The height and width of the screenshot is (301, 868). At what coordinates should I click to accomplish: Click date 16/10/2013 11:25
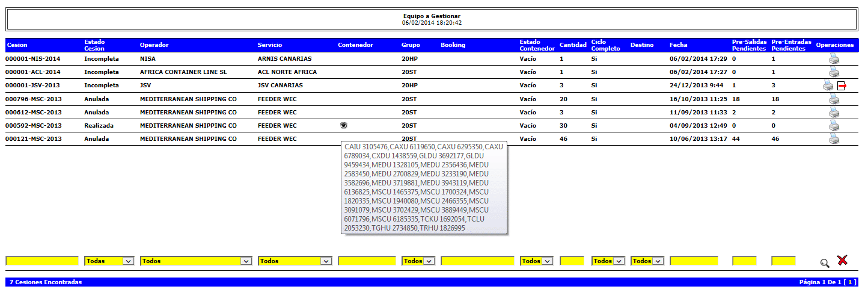click(698, 99)
